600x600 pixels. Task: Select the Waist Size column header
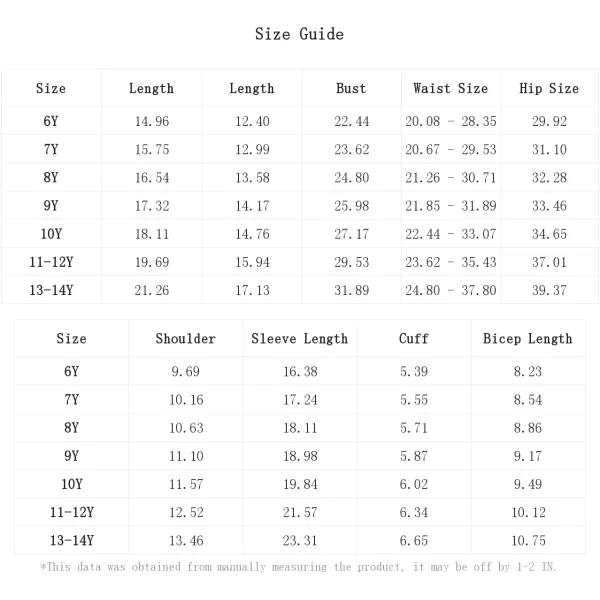[450, 88]
